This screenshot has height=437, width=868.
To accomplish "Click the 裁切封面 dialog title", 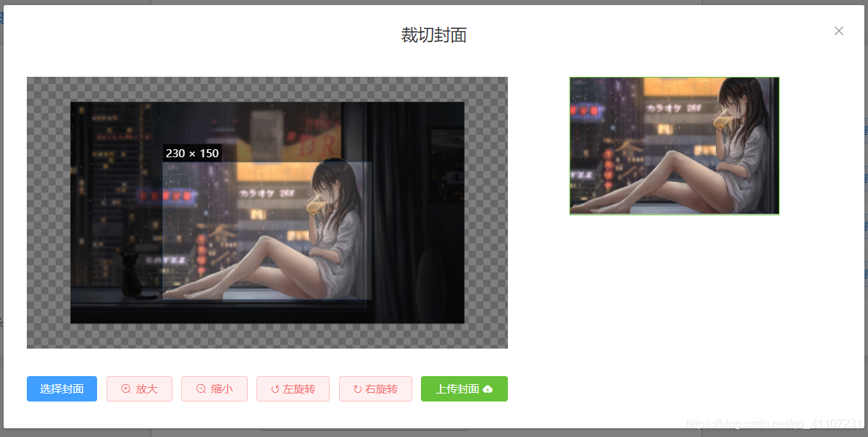I will pyautogui.click(x=434, y=36).
